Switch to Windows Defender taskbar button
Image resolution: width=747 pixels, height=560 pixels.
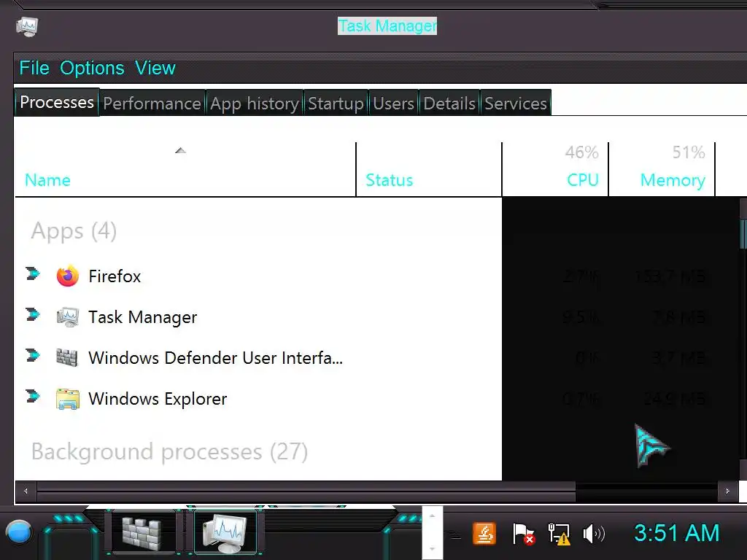tap(142, 532)
